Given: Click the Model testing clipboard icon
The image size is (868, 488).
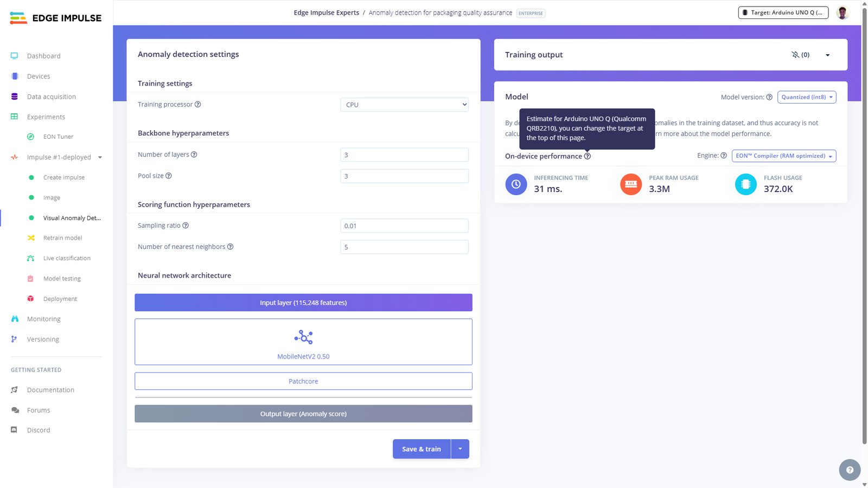Looking at the screenshot, I should coord(31,279).
